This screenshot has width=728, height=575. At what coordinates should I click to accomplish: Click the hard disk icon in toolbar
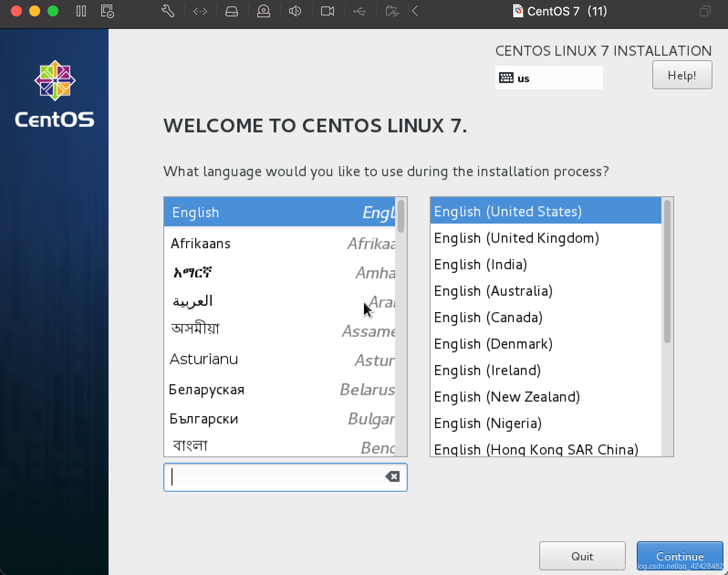pos(232,11)
